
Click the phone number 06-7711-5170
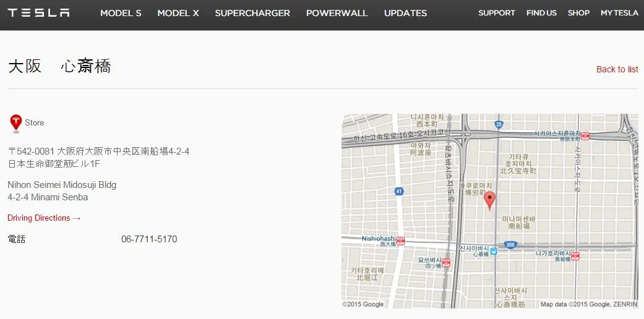tap(149, 239)
